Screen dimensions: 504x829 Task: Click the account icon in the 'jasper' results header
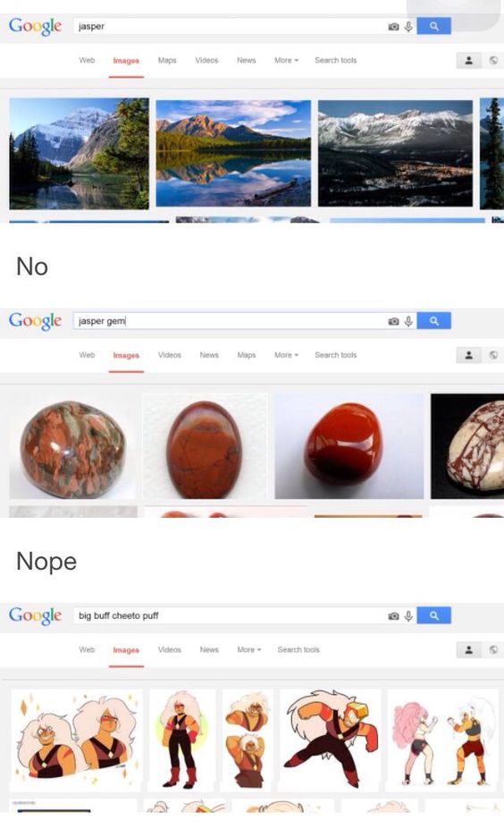tap(468, 60)
